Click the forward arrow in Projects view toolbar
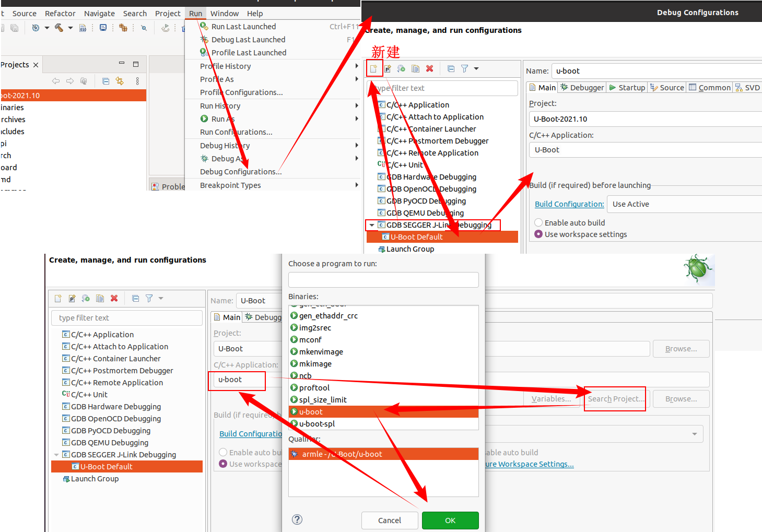This screenshot has height=532, width=762. tap(70, 81)
